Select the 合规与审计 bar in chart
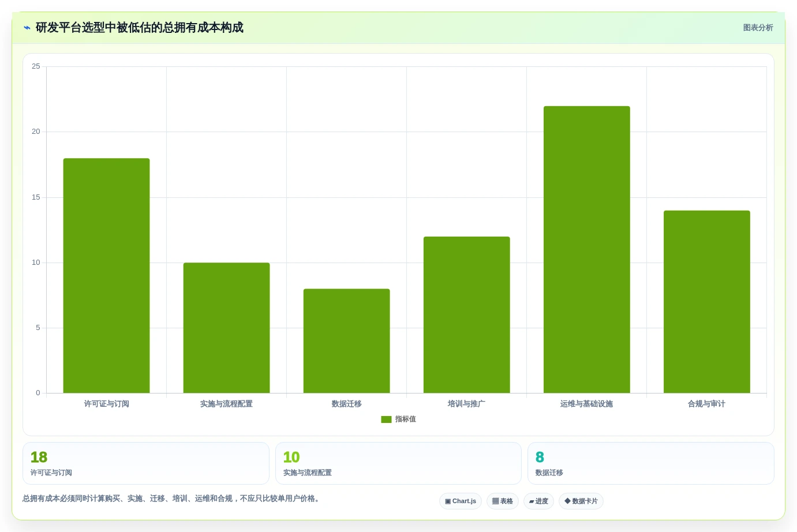Viewport: 797px width, 532px height. pos(706,302)
